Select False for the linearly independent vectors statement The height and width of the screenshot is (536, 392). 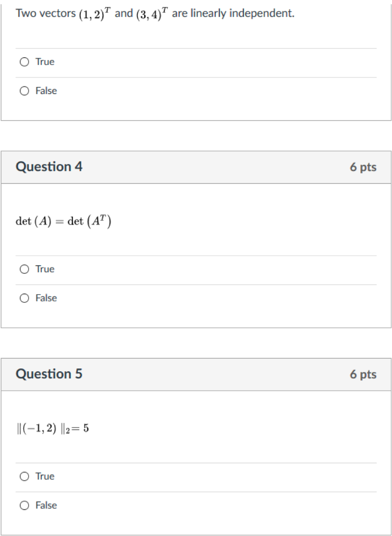coord(24,91)
